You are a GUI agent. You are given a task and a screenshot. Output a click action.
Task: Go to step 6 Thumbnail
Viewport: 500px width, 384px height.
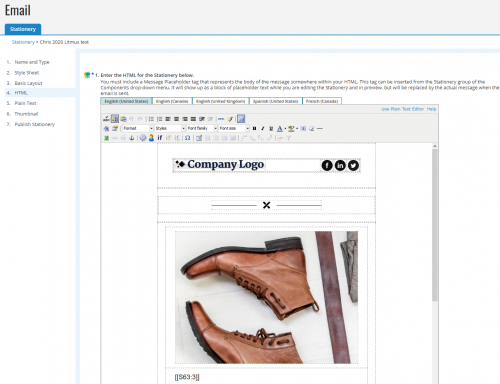click(x=26, y=114)
